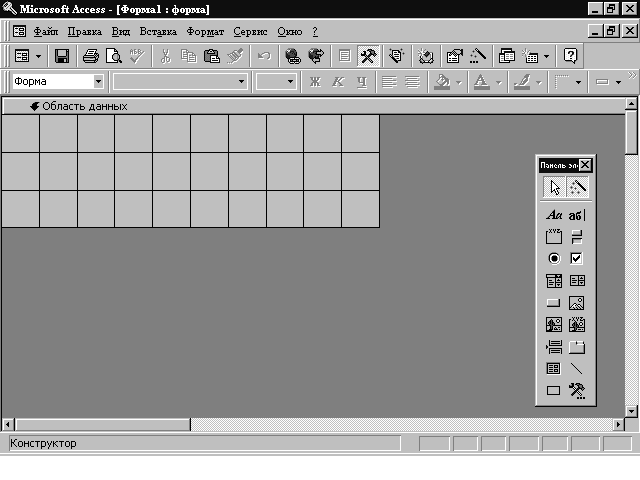Image resolution: width=640 pixels, height=480 pixels.
Task: Select the Rectangle tool in toolbox
Action: coord(554,391)
